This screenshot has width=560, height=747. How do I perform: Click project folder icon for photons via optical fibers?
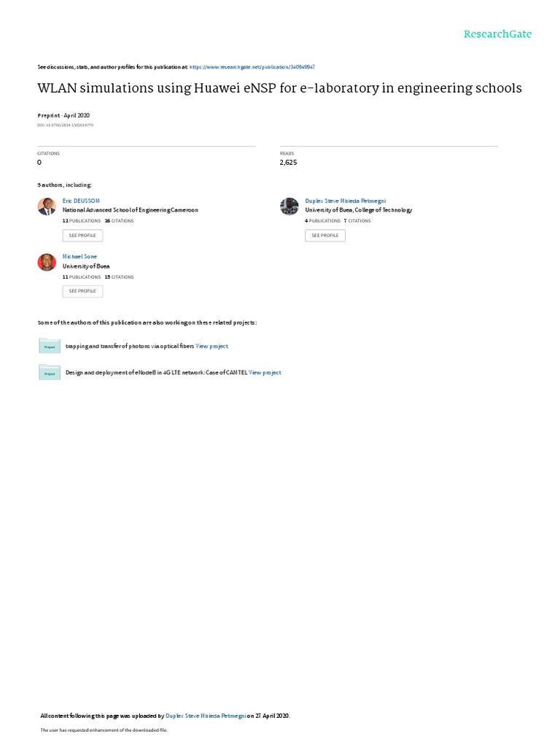click(x=50, y=346)
